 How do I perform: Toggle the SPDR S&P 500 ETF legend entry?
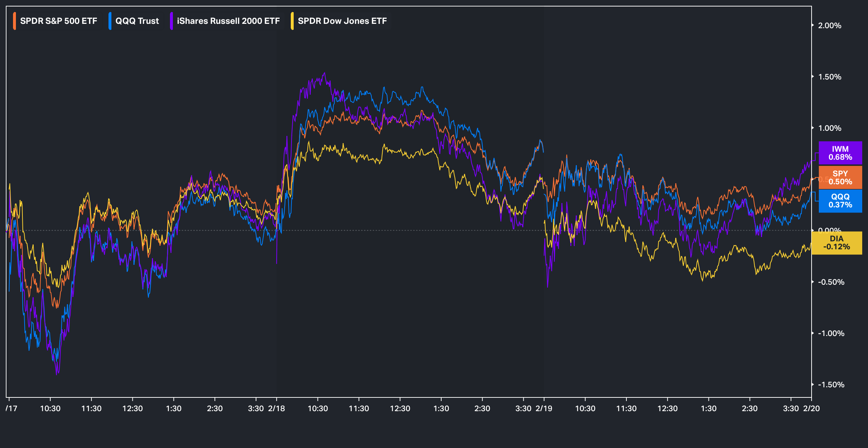59,21
